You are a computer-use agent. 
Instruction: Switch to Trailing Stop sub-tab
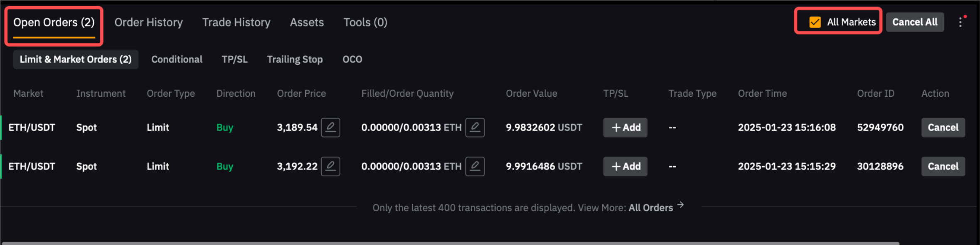point(295,59)
